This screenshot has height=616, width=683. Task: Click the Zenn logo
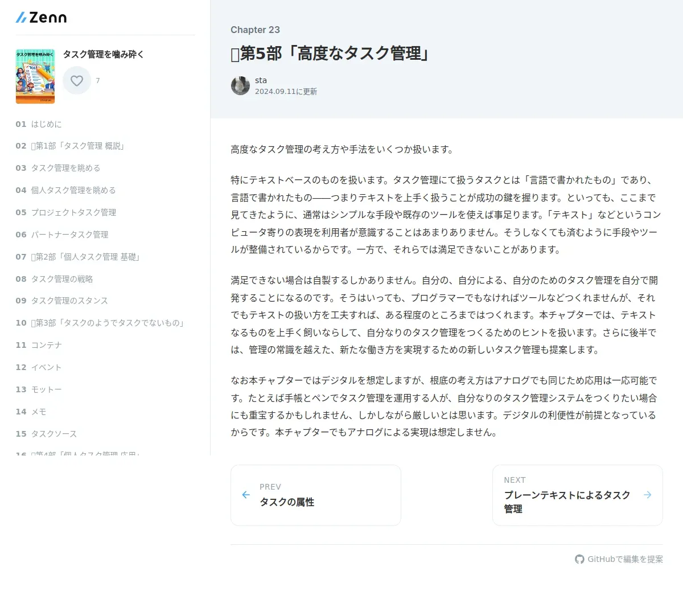pos(41,18)
